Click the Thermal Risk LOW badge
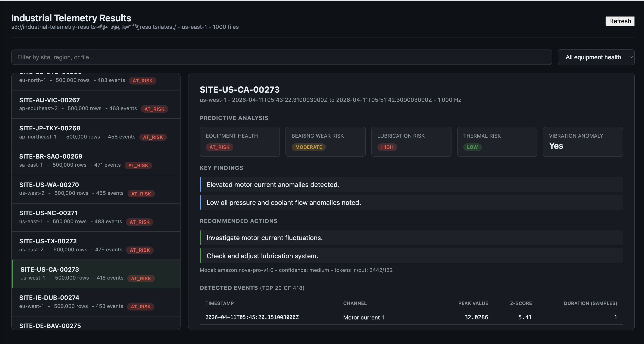This screenshot has height=344, width=644. pyautogui.click(x=472, y=147)
